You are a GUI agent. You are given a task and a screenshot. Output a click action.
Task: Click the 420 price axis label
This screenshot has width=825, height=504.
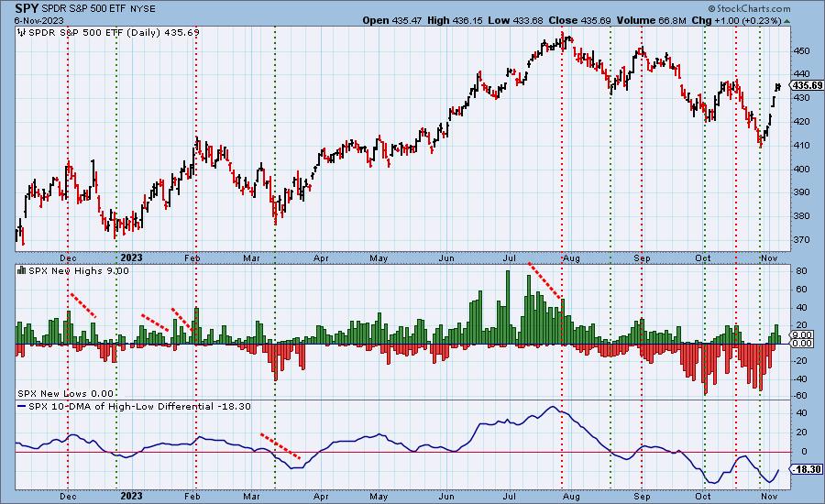click(x=802, y=122)
